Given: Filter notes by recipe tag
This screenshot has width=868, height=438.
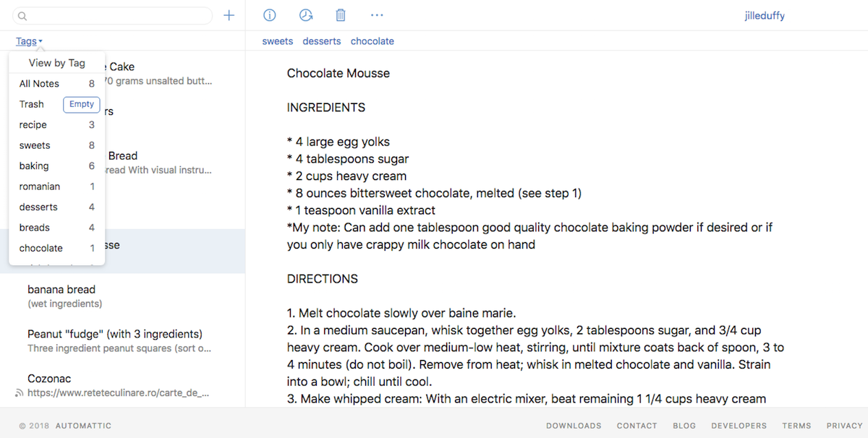Looking at the screenshot, I should coord(33,125).
